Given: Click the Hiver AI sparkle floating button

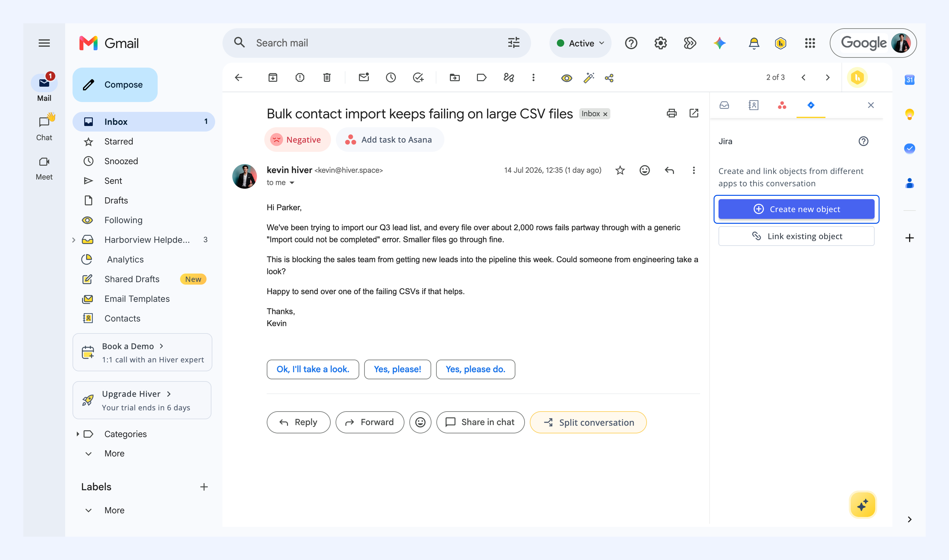Looking at the screenshot, I should pyautogui.click(x=863, y=505).
